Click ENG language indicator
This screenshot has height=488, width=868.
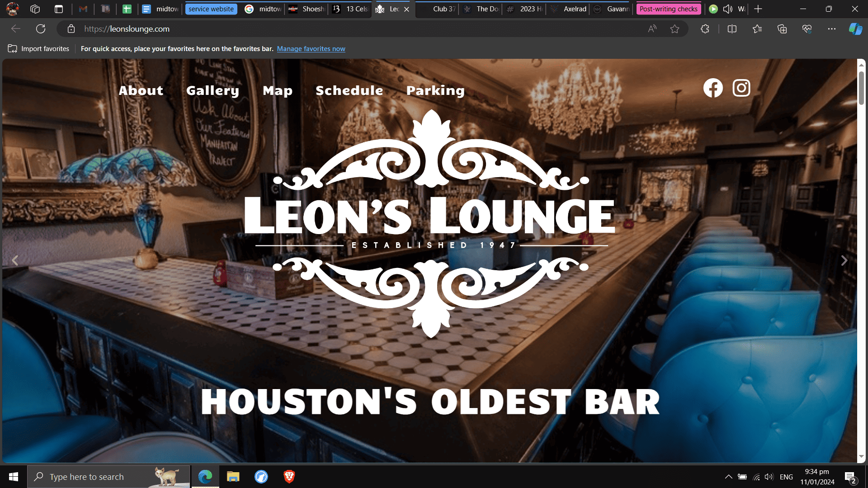click(x=786, y=477)
